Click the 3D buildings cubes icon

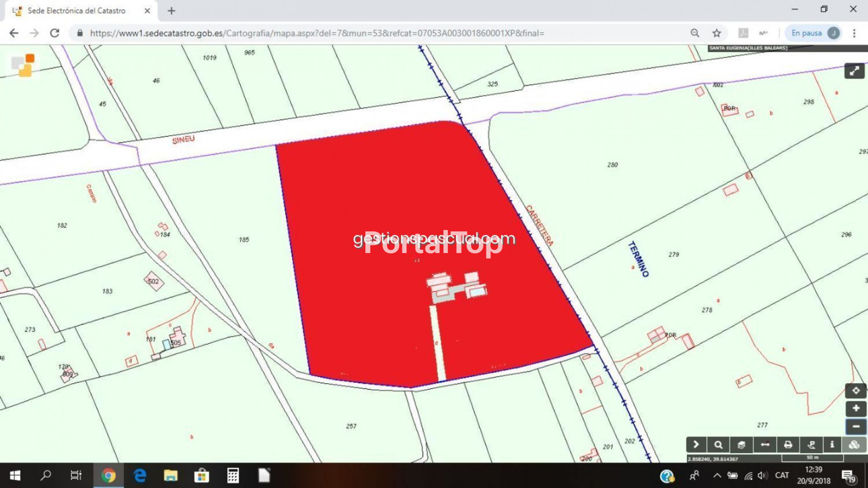(x=854, y=445)
